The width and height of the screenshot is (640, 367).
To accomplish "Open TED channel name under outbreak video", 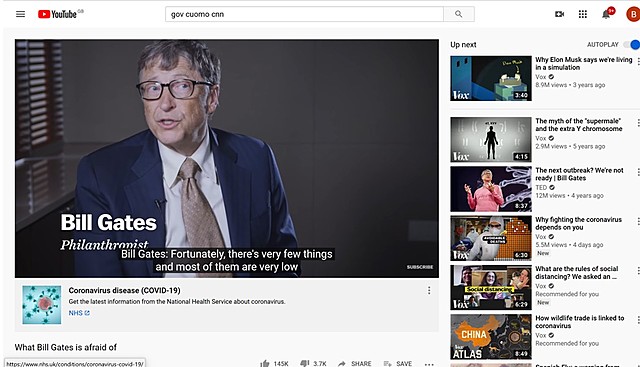I will [541, 187].
